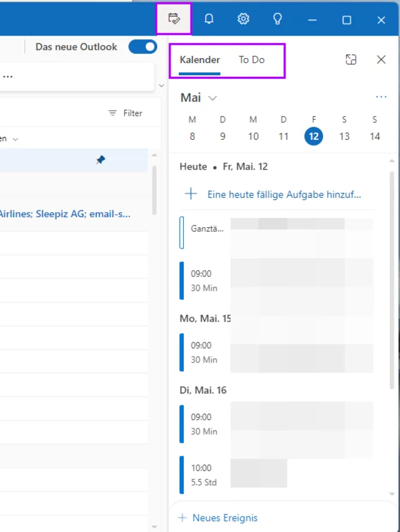The width and height of the screenshot is (400, 532).
Task: Click the pin icon on the message
Action: [x=101, y=160]
